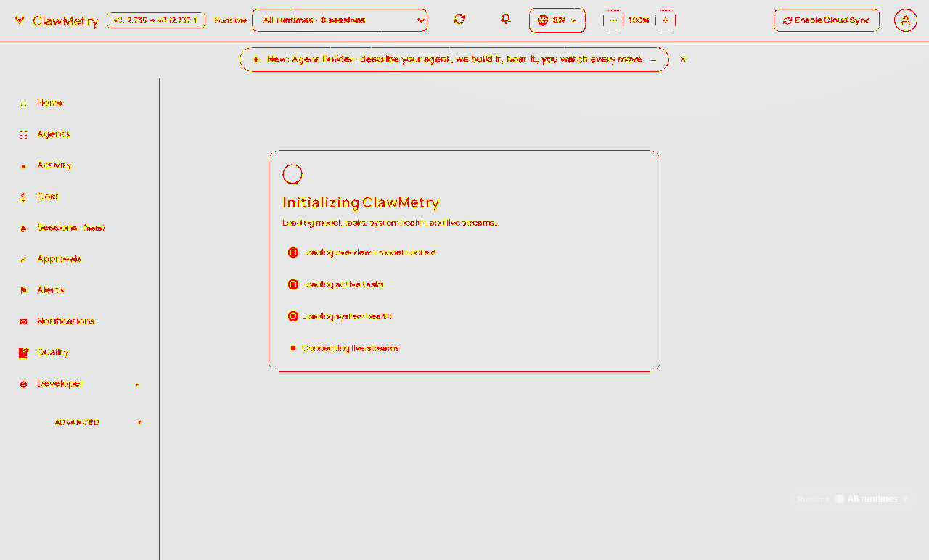
Task: Expand the Developer sidebar section
Action: click(80, 384)
